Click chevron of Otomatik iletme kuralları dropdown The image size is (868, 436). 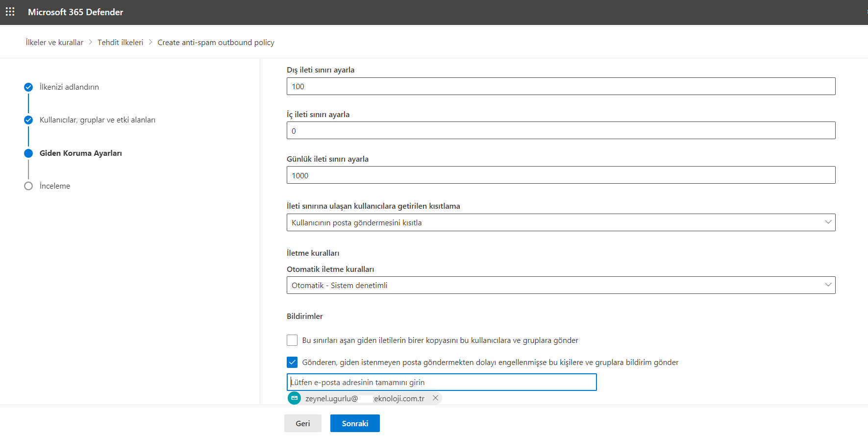pyautogui.click(x=828, y=285)
